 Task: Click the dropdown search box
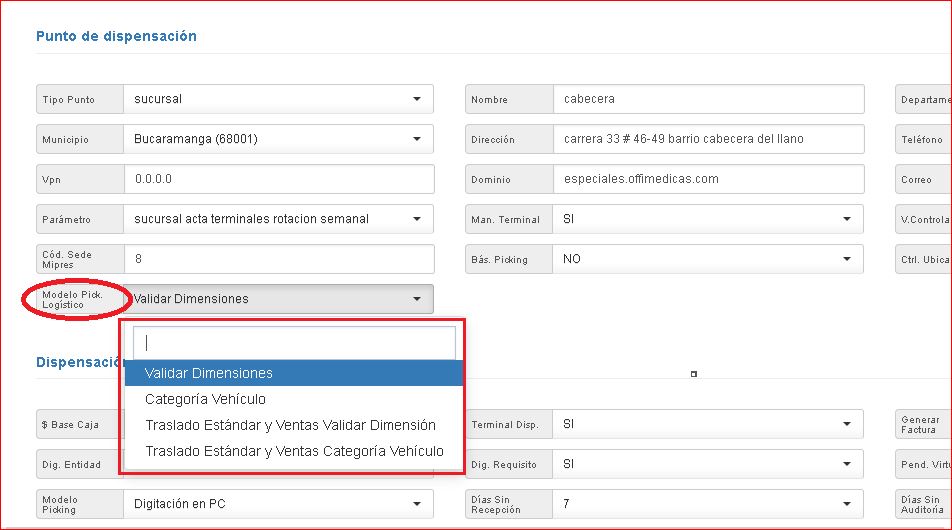point(294,343)
